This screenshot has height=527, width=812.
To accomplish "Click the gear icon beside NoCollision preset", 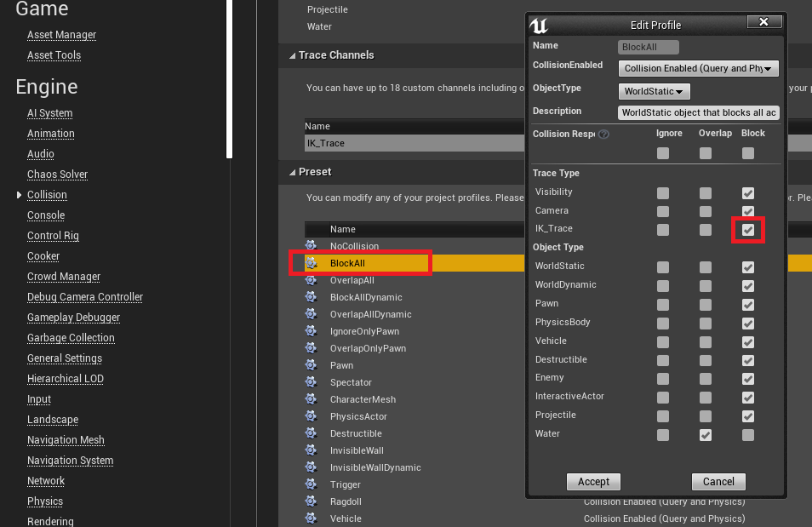I will tap(311, 246).
